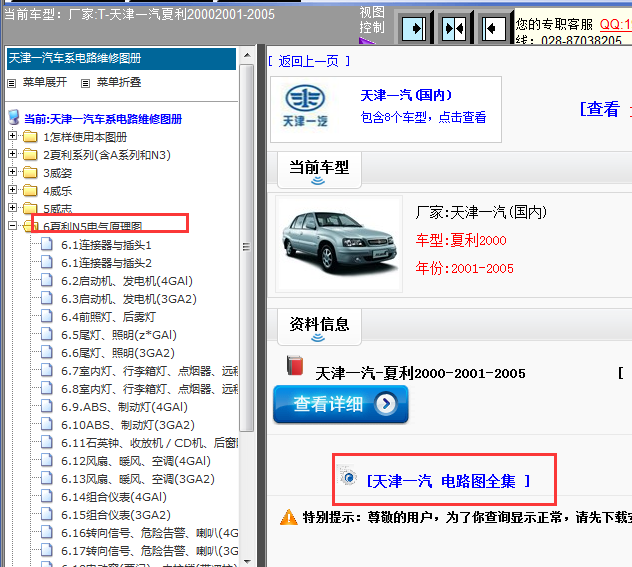Open 6.2启动机、发电机(4GAI)
The image size is (632, 567).
(127, 281)
